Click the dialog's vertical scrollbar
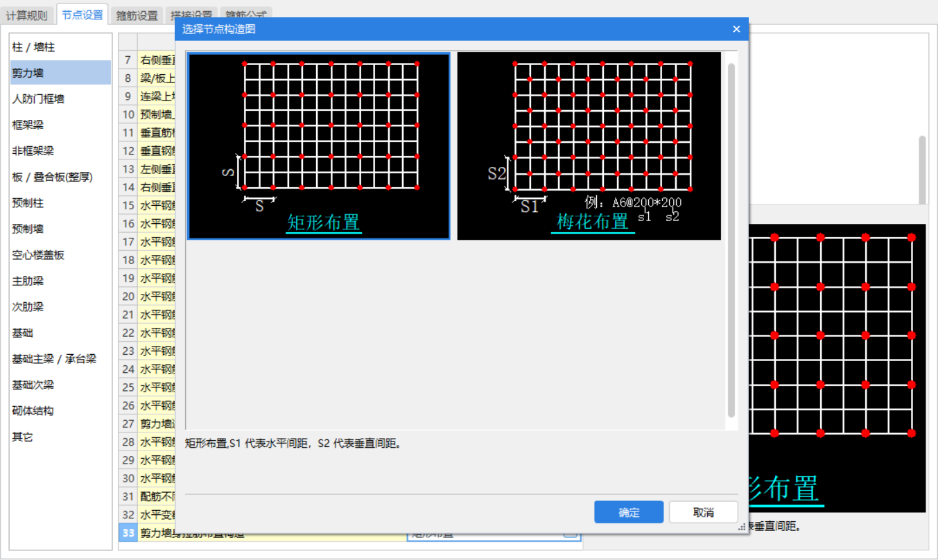 (731, 240)
